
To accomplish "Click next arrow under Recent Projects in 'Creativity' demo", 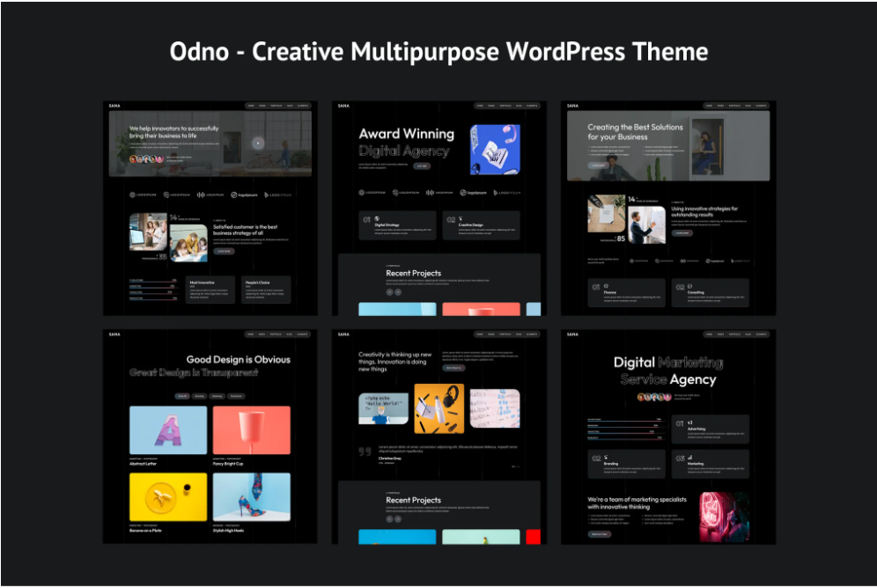I will click(398, 519).
